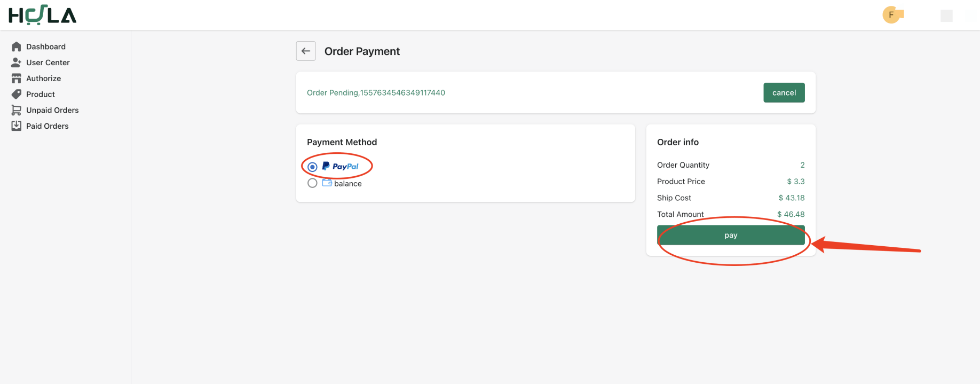
Task: Click the balance wallet icon
Action: point(327,183)
